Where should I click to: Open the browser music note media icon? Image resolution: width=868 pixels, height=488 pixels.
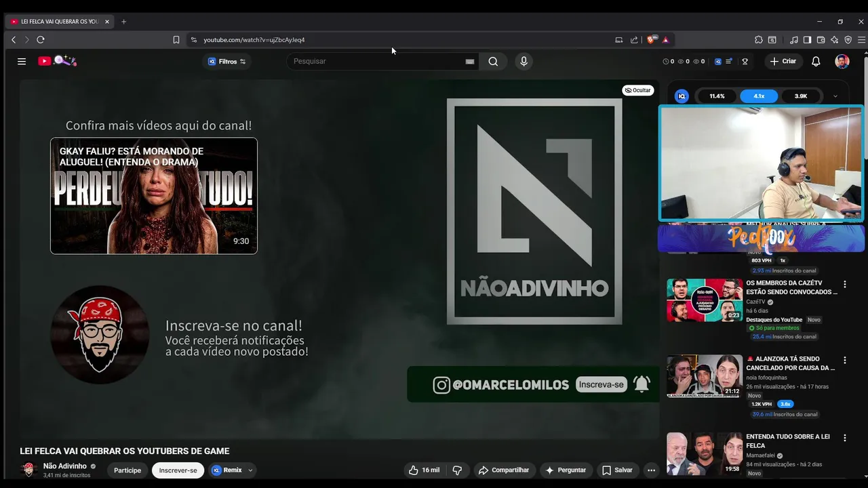point(794,40)
